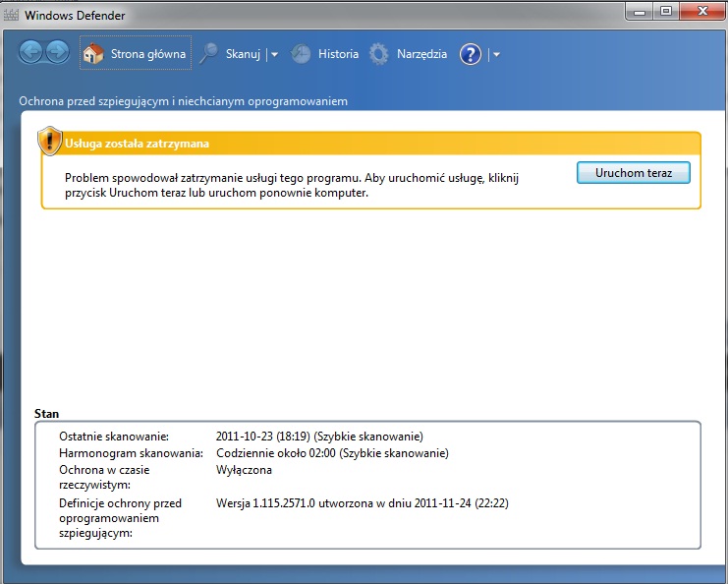This screenshot has width=728, height=584.
Task: Select schedule text Codziennie około 02:00
Action: 276,453
